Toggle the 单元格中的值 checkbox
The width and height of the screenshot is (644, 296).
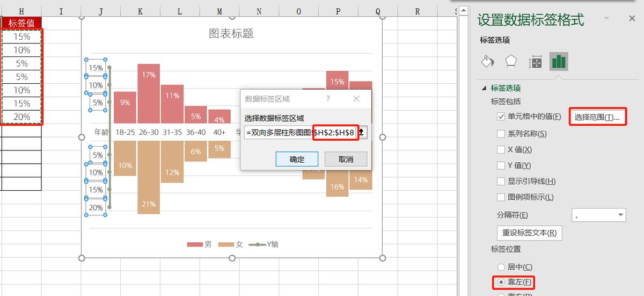501,117
